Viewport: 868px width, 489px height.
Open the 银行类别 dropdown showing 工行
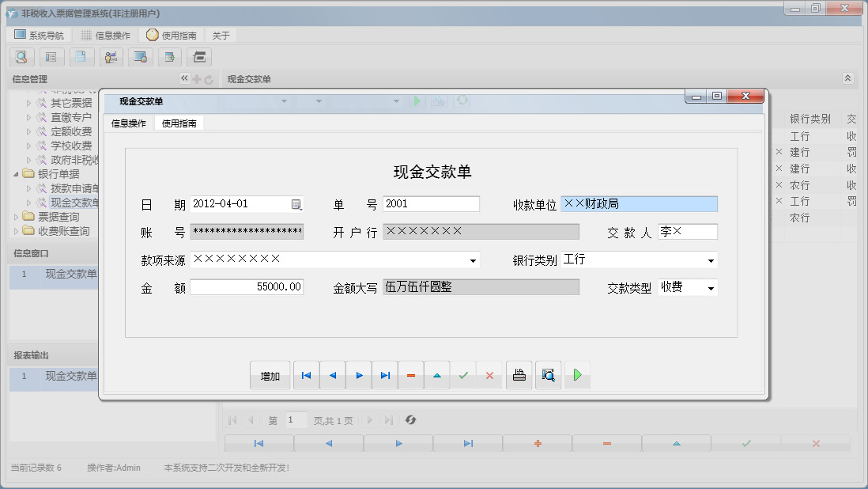click(x=711, y=260)
